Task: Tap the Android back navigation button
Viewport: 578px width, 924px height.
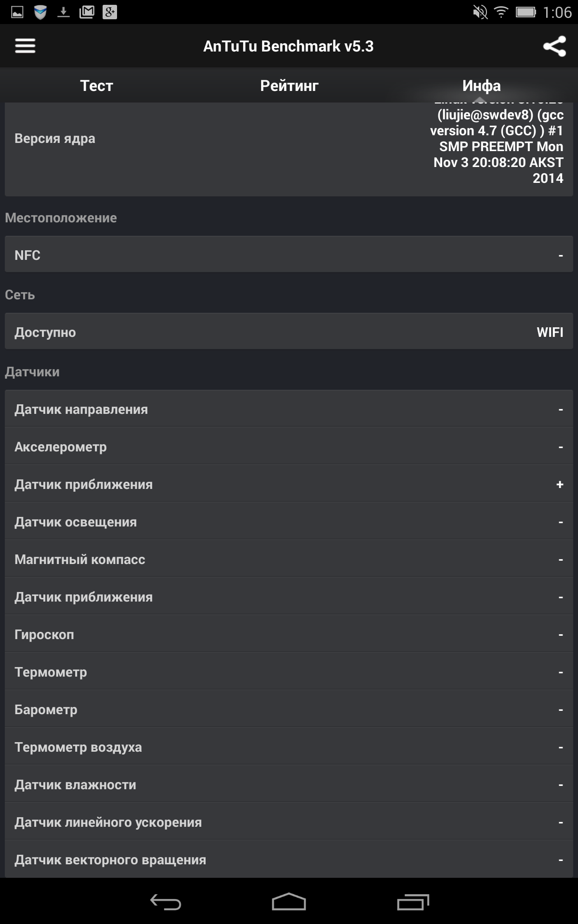Action: pyautogui.click(x=165, y=902)
